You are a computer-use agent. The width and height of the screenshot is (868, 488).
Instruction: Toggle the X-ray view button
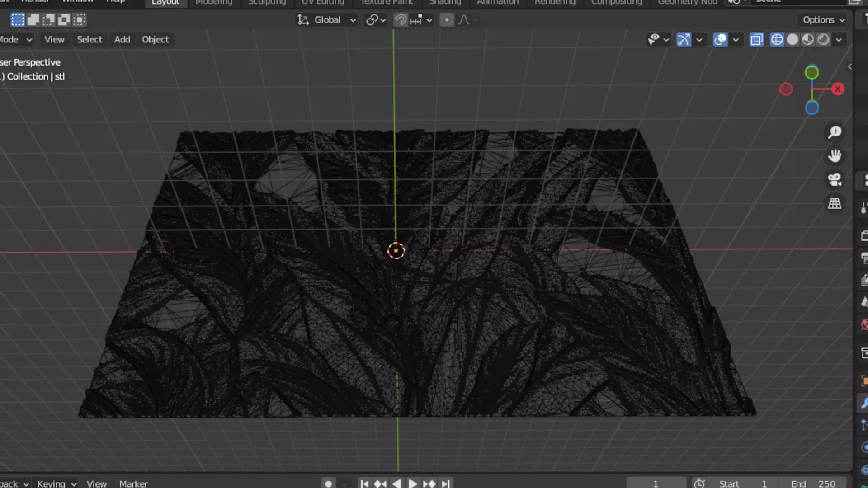pyautogui.click(x=756, y=40)
